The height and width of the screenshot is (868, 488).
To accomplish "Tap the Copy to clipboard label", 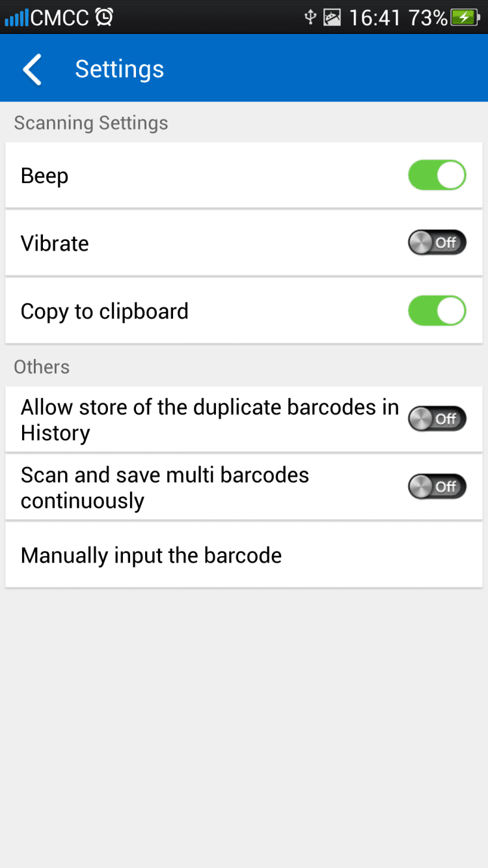I will (x=104, y=311).
